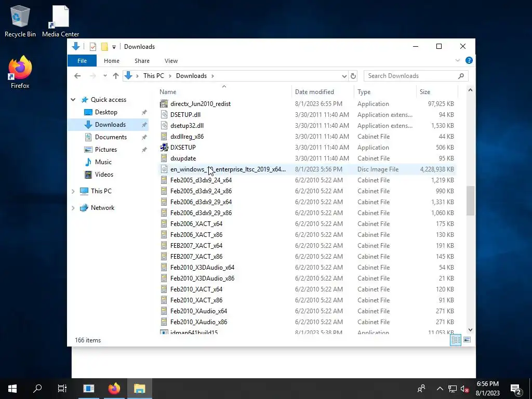Go up one folder level
Screen dimensions: 532x399
point(116,76)
